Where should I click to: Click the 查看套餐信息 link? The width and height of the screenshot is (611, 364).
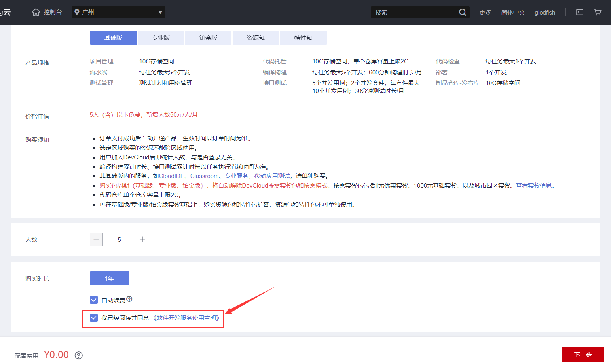coord(534,186)
